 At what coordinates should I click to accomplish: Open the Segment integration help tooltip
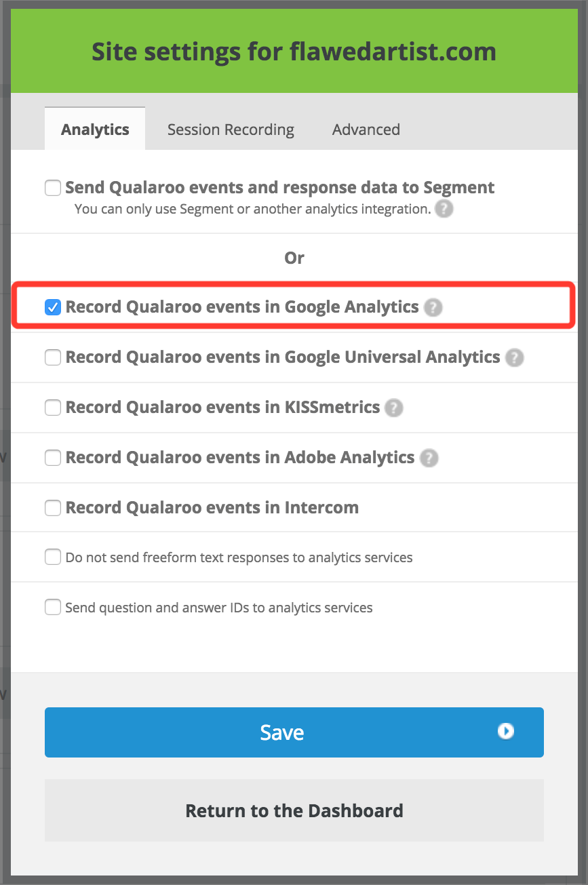pyautogui.click(x=444, y=209)
